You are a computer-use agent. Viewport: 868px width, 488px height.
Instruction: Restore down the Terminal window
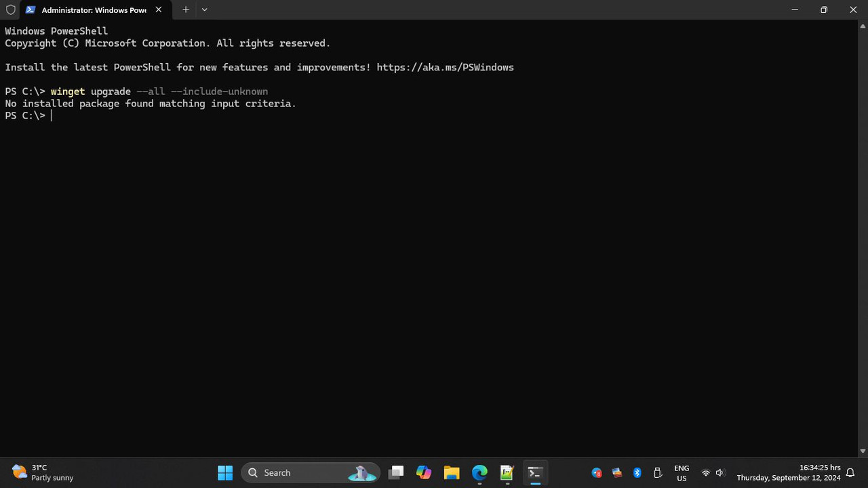coord(824,9)
